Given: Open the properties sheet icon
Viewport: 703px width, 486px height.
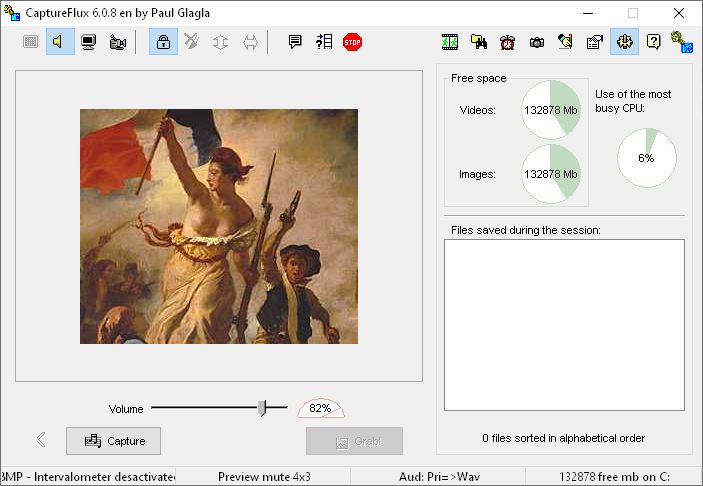Looking at the screenshot, I should (595, 42).
